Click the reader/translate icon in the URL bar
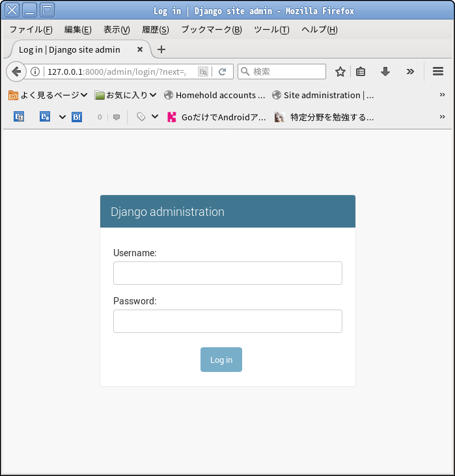This screenshot has height=476, width=455. point(203,72)
